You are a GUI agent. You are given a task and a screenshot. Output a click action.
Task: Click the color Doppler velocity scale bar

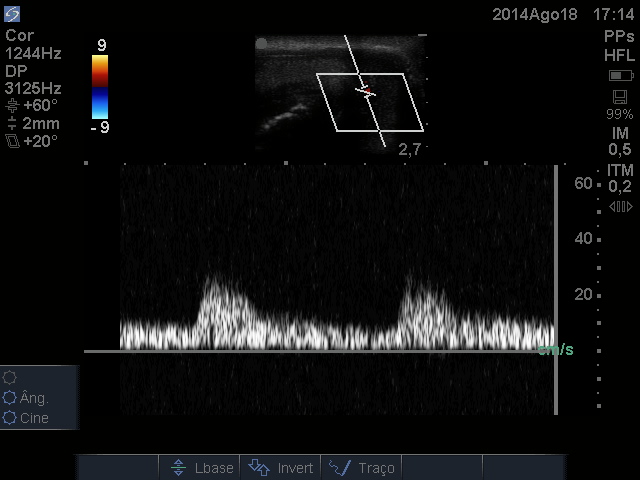click(x=100, y=87)
